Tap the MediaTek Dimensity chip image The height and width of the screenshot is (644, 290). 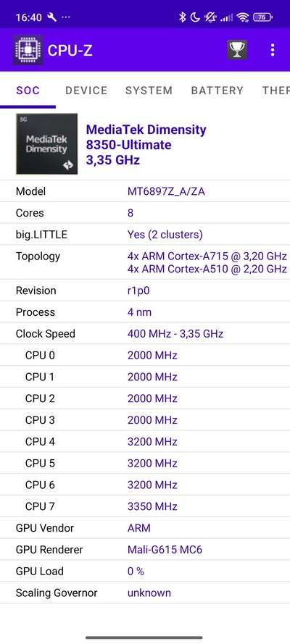coord(47,143)
